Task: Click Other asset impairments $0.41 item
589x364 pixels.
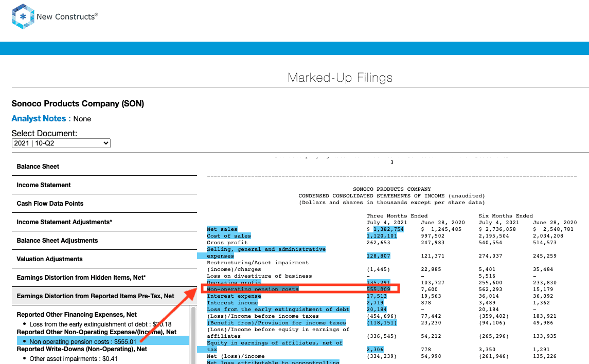Action: 73,359
